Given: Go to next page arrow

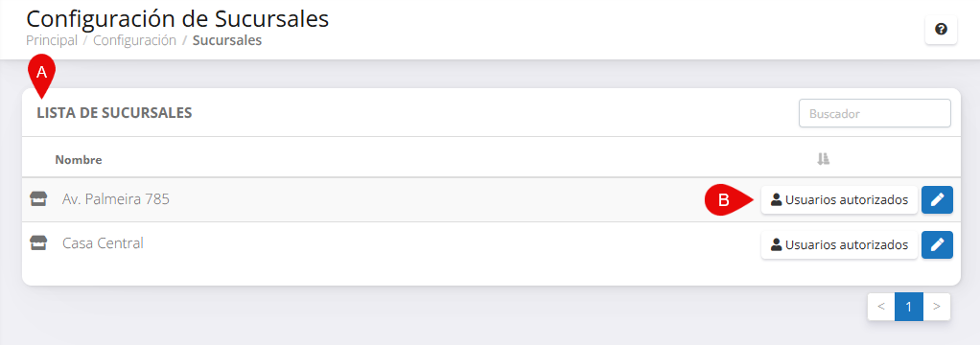Looking at the screenshot, I should (x=936, y=307).
